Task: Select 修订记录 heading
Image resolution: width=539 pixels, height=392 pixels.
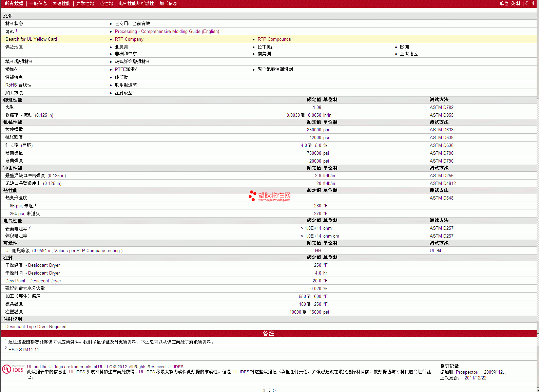Action: pyautogui.click(x=449, y=366)
